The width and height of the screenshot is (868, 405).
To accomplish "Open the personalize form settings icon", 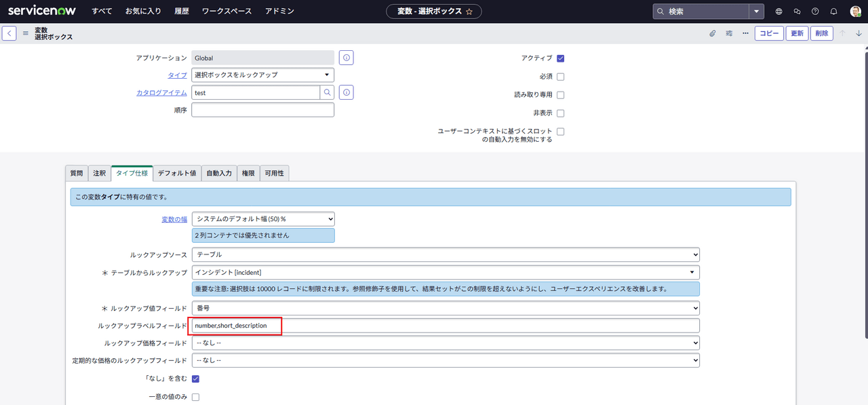I will coord(729,33).
